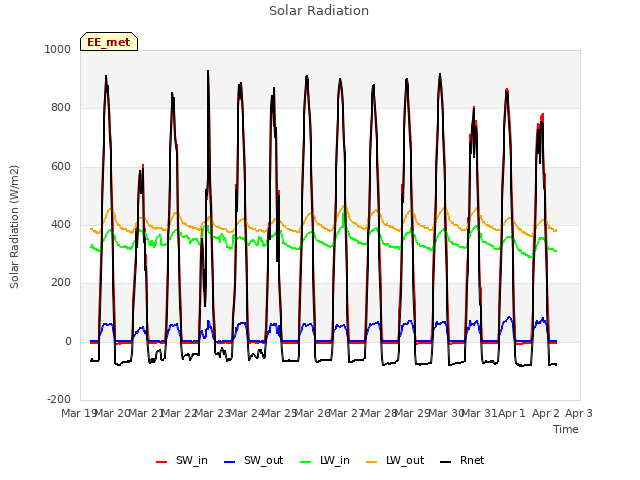Toggle the SW_in legend entry

[x=182, y=460]
